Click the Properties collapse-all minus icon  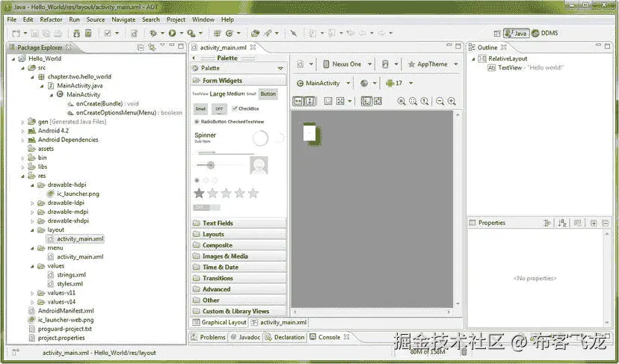coord(606,223)
